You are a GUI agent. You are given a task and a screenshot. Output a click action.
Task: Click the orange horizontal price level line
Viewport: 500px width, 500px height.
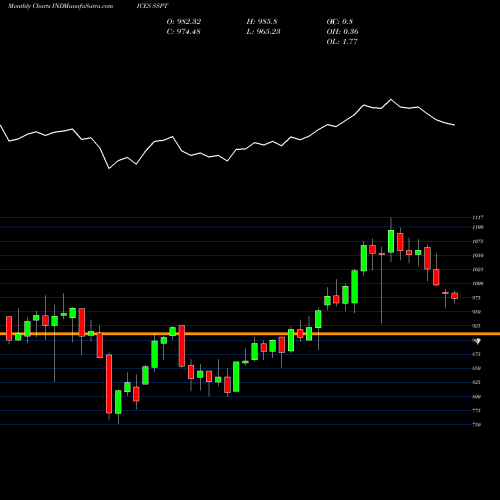pyautogui.click(x=250, y=334)
